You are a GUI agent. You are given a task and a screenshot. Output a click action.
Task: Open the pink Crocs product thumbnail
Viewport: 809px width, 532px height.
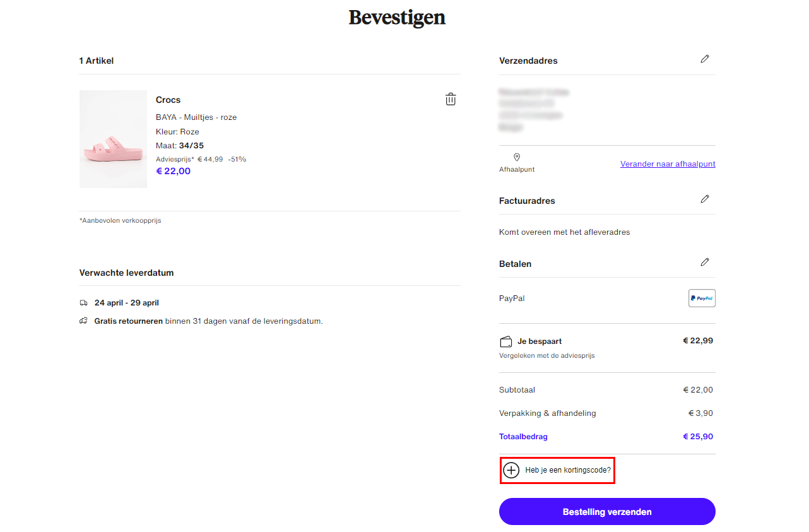[113, 139]
